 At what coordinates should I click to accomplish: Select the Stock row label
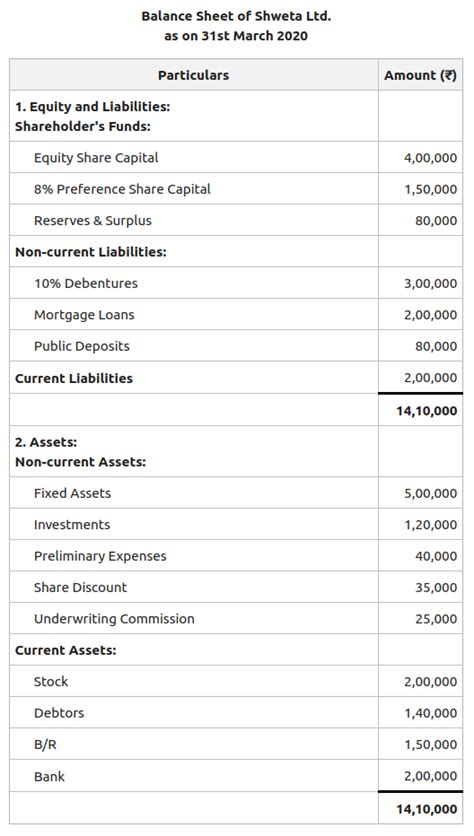coord(51,682)
